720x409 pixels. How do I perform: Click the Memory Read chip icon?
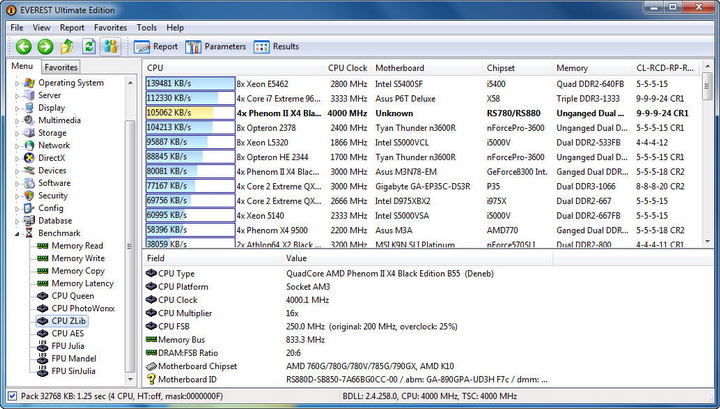(43, 246)
